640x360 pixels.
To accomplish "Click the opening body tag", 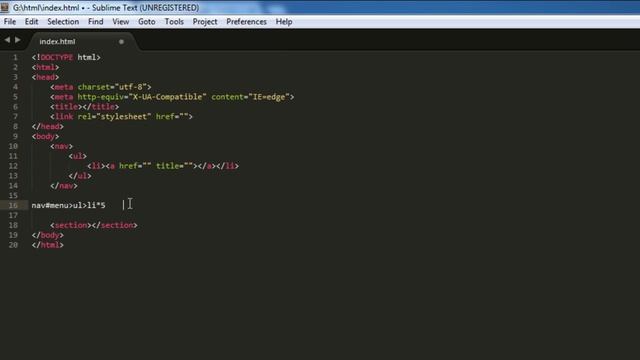I will pyautogui.click(x=45, y=136).
